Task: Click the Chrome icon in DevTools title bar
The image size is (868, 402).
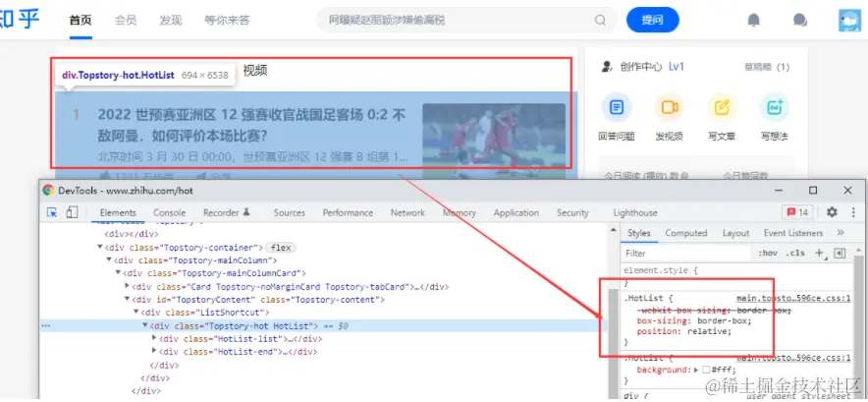Action: tap(49, 191)
